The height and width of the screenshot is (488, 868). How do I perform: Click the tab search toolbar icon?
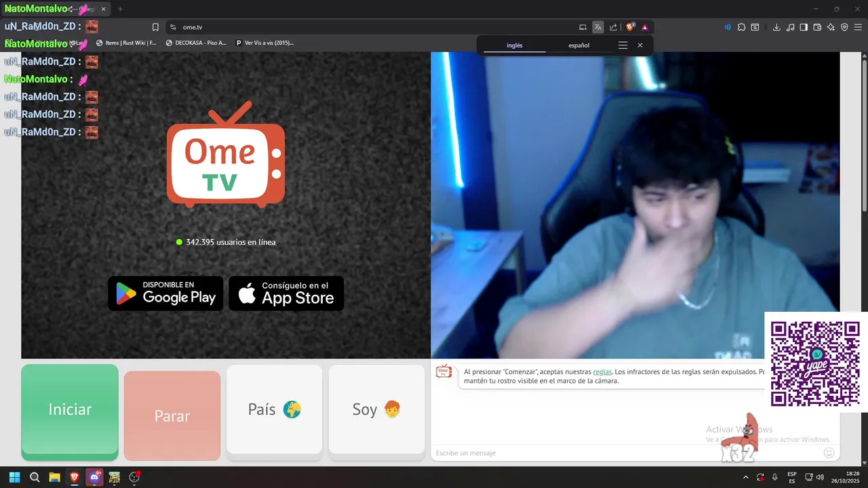(755, 27)
